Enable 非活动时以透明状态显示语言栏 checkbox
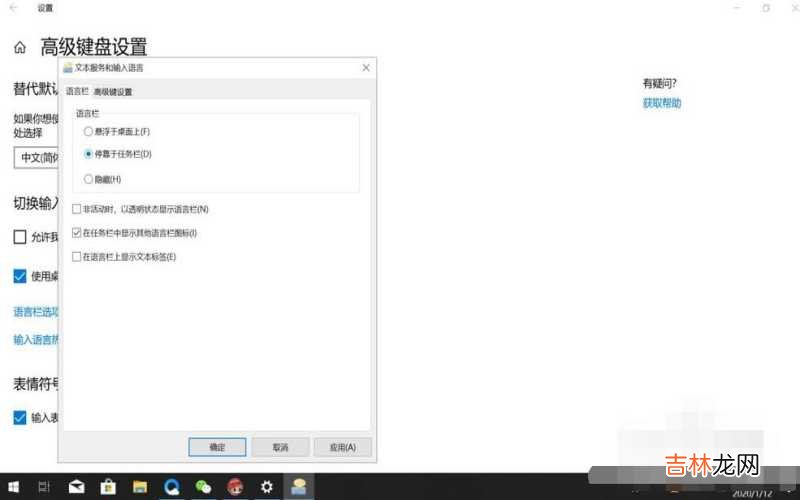The image size is (800, 500). tap(77, 209)
